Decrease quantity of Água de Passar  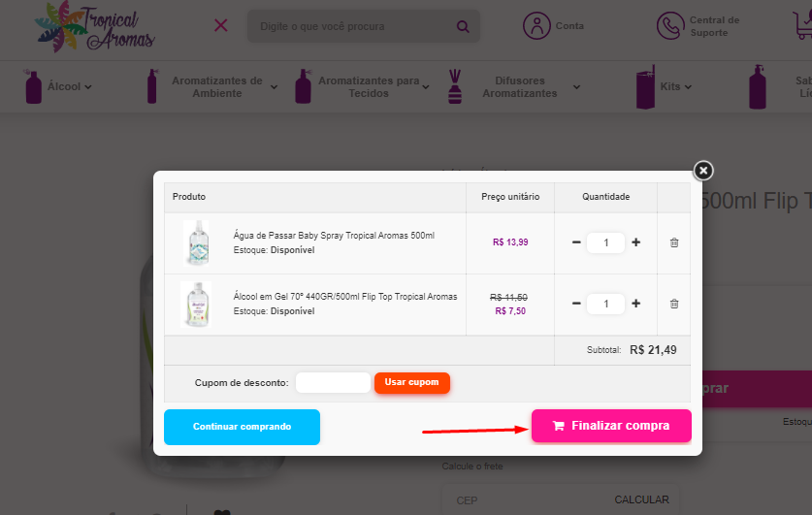[x=576, y=242]
